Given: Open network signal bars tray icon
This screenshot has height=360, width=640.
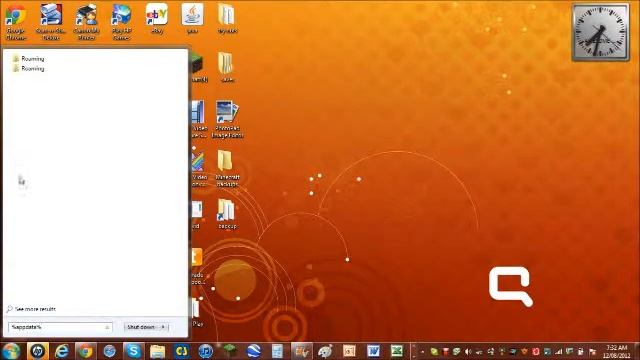Looking at the screenshot, I should click(x=558, y=351).
